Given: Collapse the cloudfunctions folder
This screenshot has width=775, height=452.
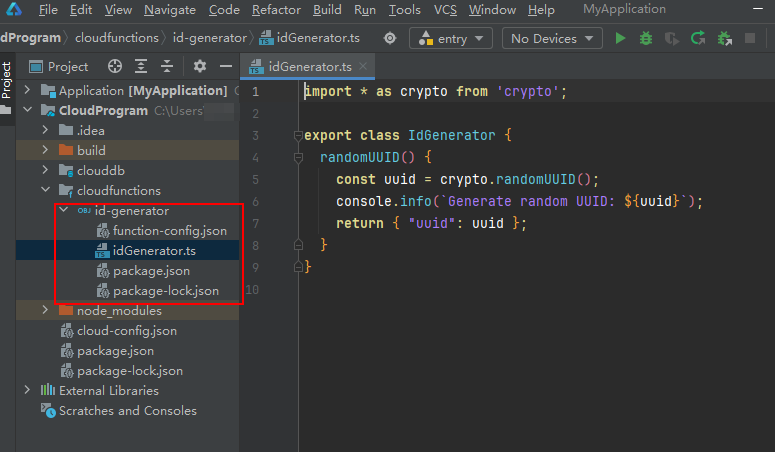Looking at the screenshot, I should tap(46, 190).
